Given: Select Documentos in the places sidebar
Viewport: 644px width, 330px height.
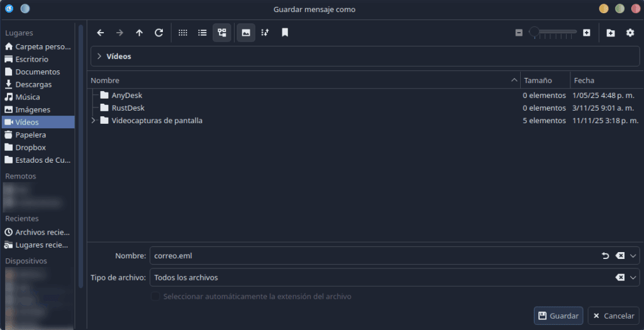Looking at the screenshot, I should [37, 72].
